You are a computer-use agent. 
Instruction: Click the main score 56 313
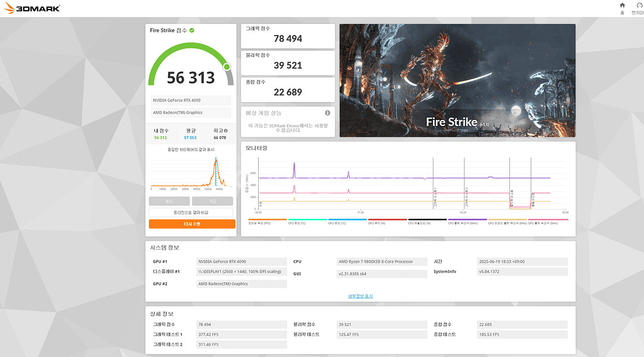[x=191, y=78]
